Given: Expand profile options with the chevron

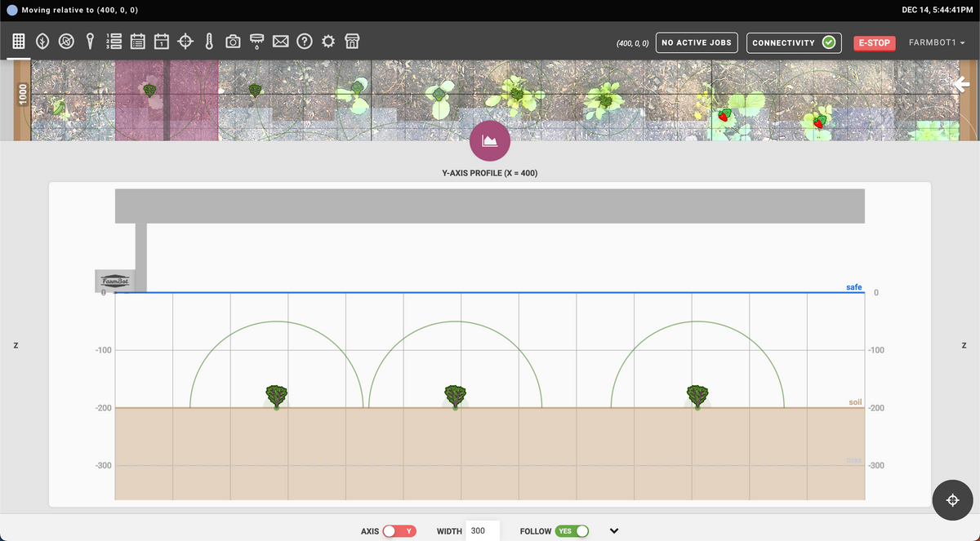Looking at the screenshot, I should point(614,531).
